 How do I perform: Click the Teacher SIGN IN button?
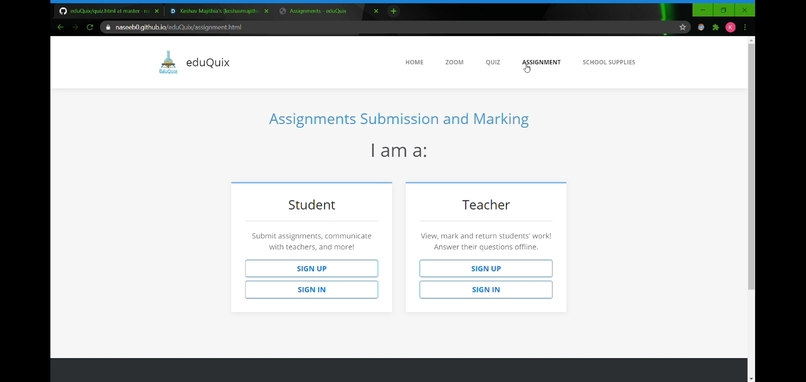[486, 289]
